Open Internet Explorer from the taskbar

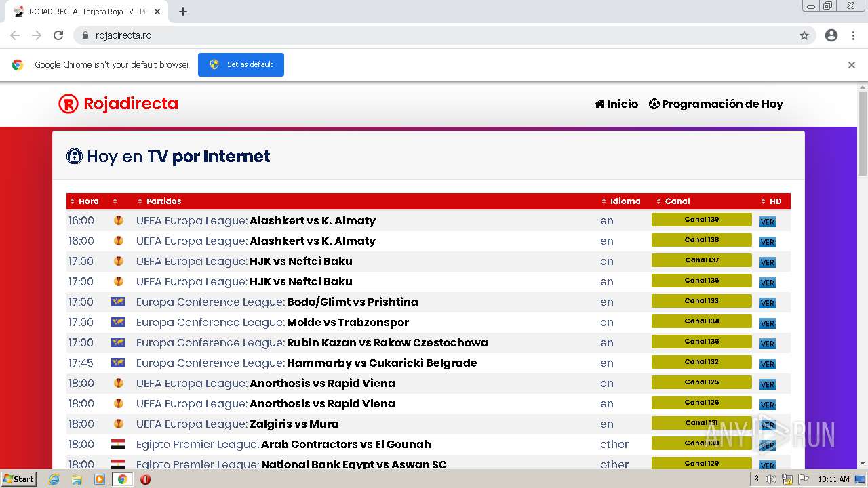point(54,479)
